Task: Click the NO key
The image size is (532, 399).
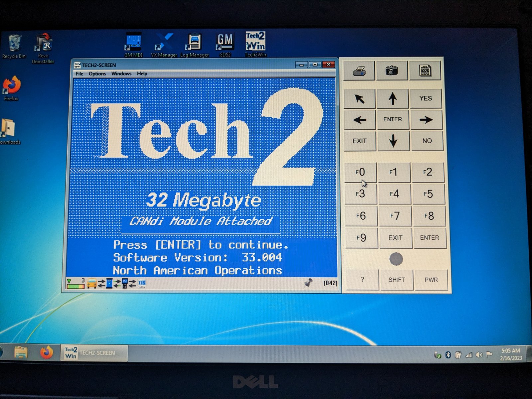Action: [x=427, y=141]
